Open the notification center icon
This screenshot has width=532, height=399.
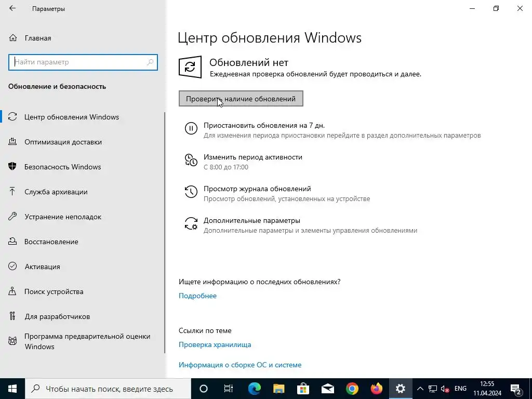point(516,389)
